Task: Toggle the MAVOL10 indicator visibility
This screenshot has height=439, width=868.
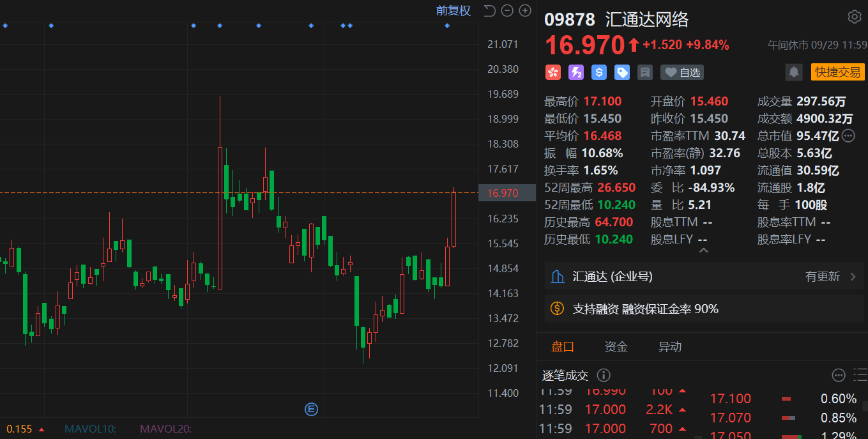Action: click(91, 429)
